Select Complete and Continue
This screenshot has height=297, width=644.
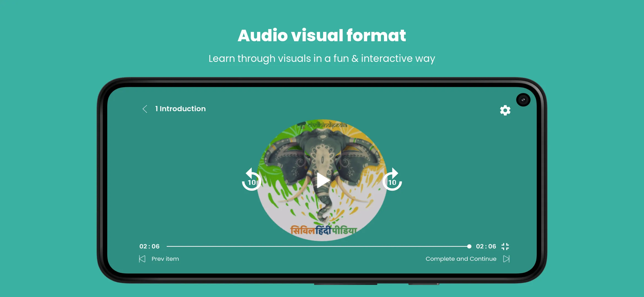461,259
